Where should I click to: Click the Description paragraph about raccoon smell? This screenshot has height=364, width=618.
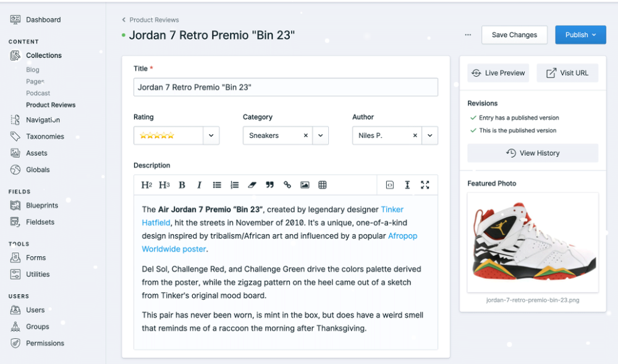point(282,321)
